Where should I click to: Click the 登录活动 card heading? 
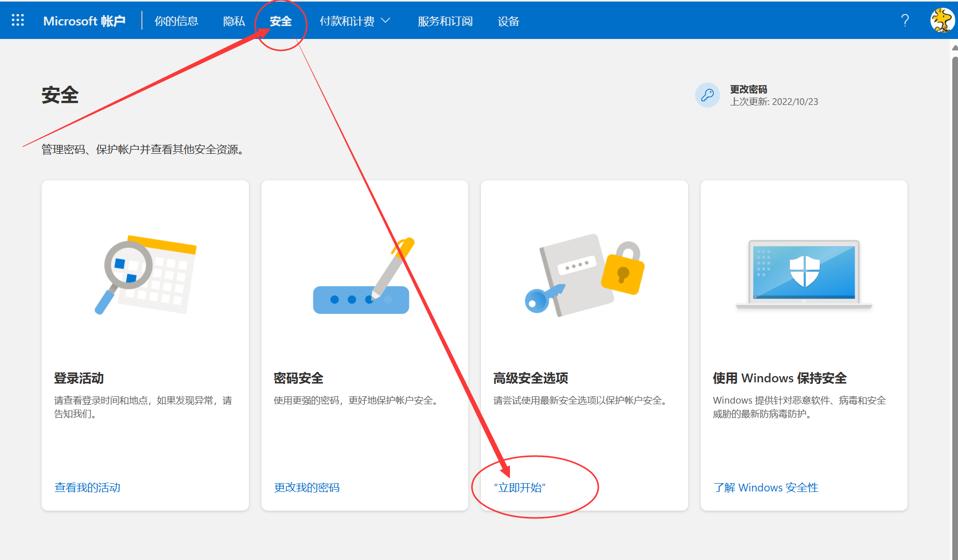(x=79, y=378)
